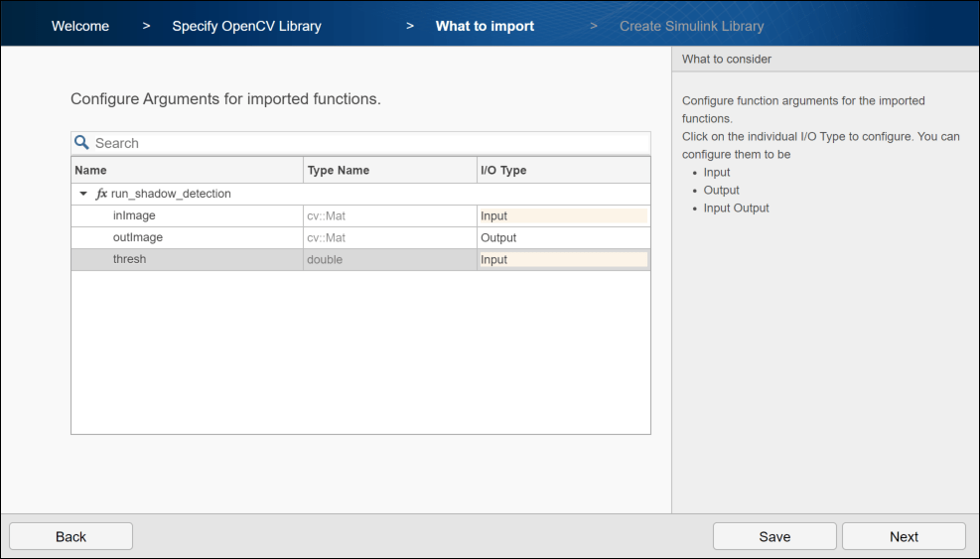Open the Specify OpenCV Library step
980x559 pixels.
pyautogui.click(x=246, y=26)
